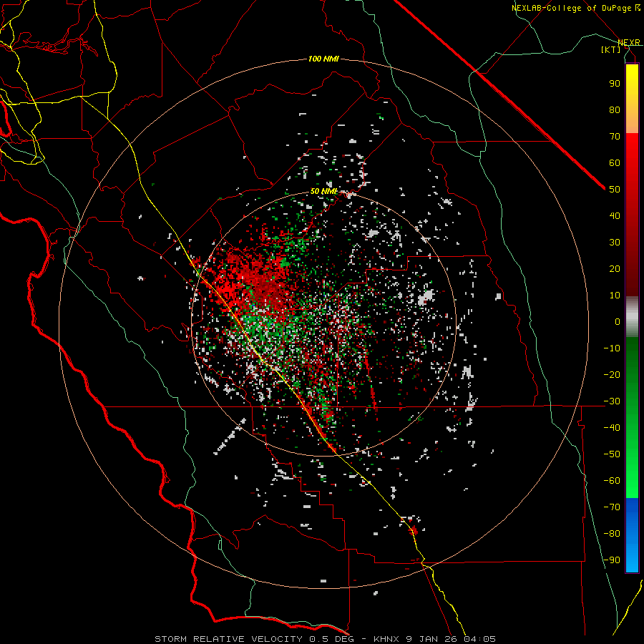
Task: Click the "KHNX 9 JAN 26 04:05" timestamp text
Action: [x=434, y=639]
